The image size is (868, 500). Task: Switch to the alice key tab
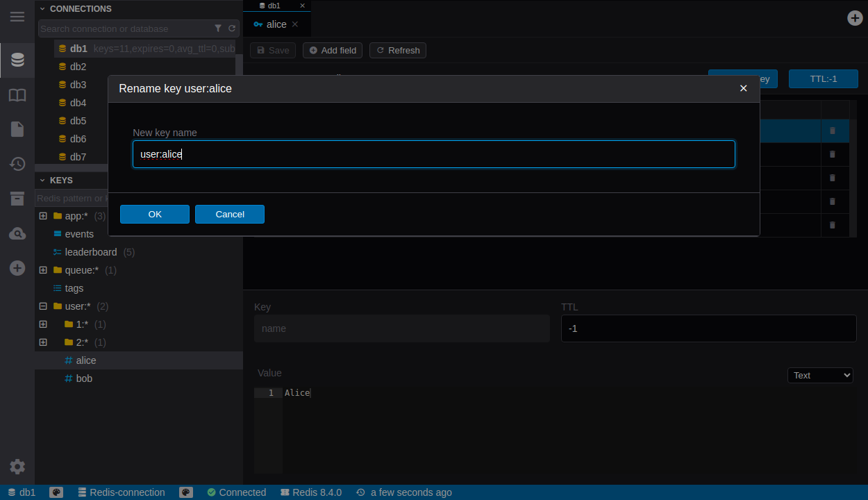click(x=276, y=24)
